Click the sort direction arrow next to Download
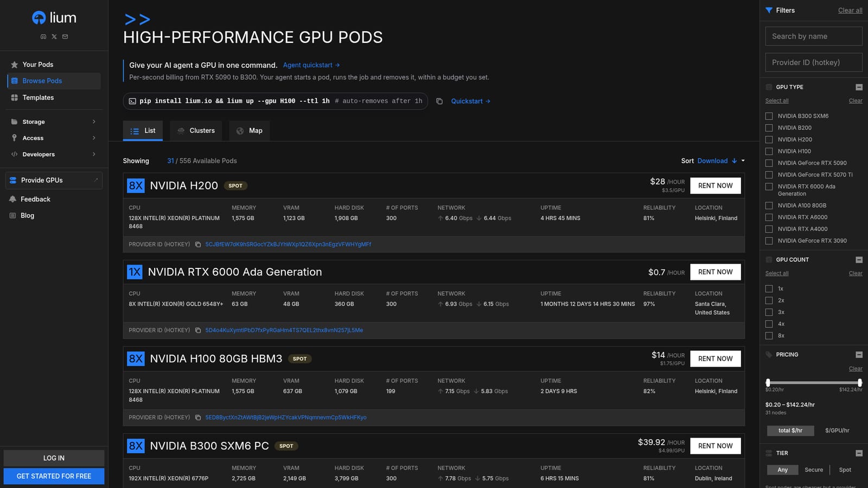The height and width of the screenshot is (488, 868). (734, 161)
